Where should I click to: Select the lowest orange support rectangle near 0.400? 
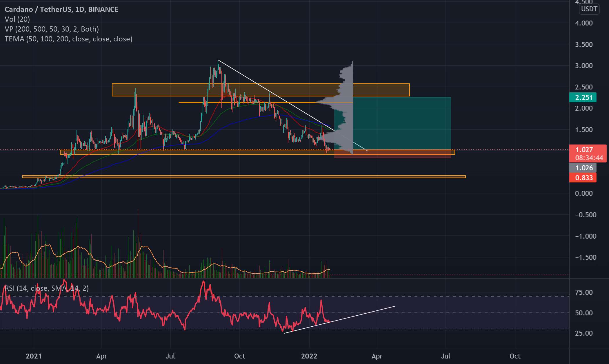(244, 177)
